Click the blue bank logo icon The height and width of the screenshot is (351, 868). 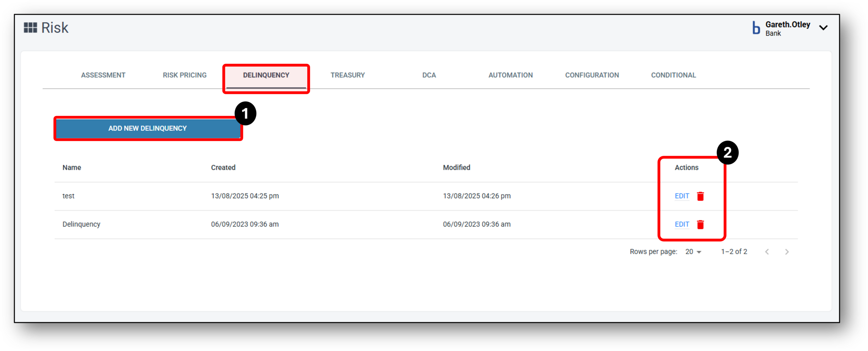[756, 28]
